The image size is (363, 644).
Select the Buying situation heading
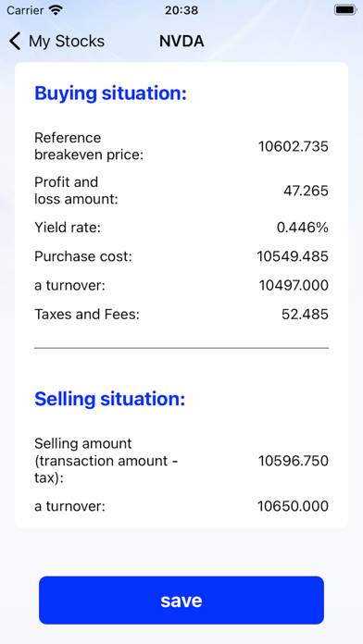[x=110, y=93]
